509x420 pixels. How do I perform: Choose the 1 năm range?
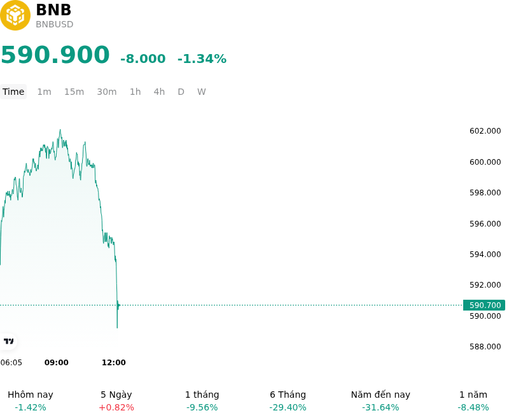473,401
